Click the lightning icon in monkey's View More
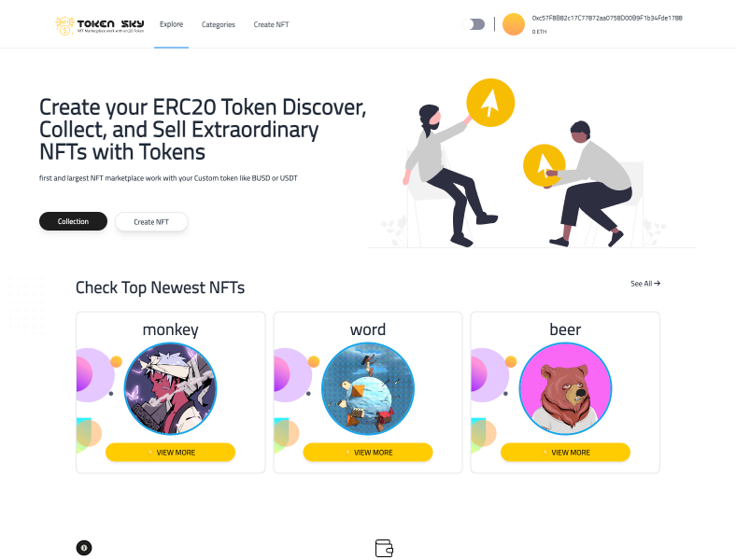Viewport: 736px width, 560px height. [150, 453]
